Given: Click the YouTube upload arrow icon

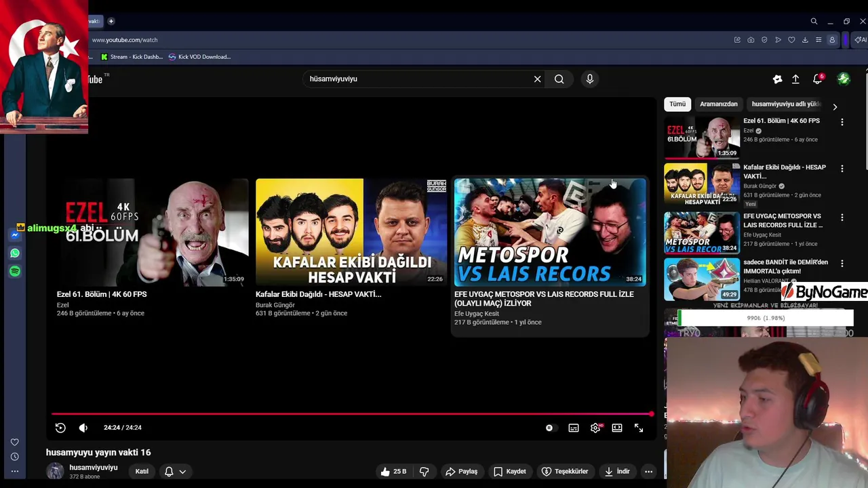Looking at the screenshot, I should pos(795,79).
